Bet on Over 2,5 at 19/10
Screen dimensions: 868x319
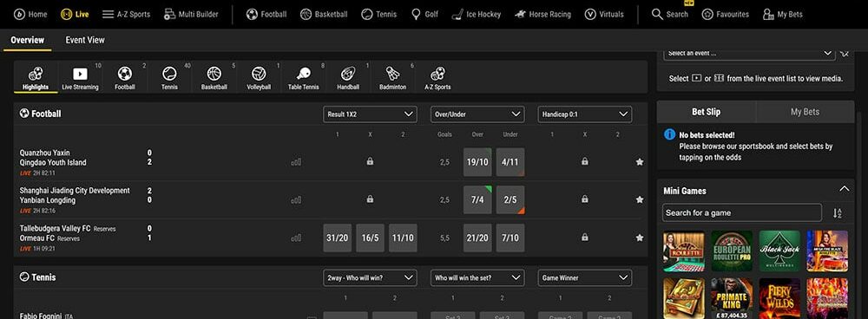tap(477, 162)
